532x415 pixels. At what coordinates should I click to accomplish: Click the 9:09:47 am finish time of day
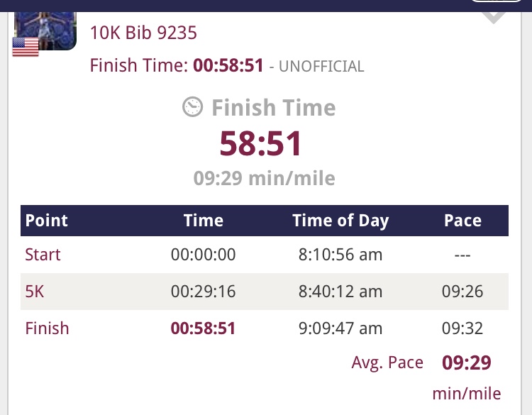pyautogui.click(x=340, y=328)
